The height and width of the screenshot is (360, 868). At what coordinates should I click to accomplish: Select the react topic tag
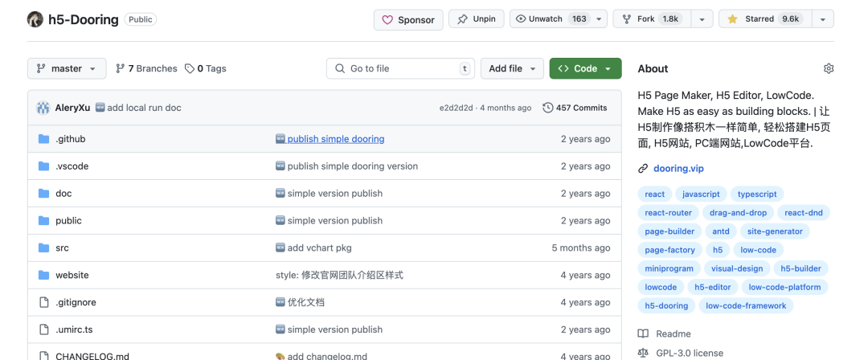coord(655,194)
